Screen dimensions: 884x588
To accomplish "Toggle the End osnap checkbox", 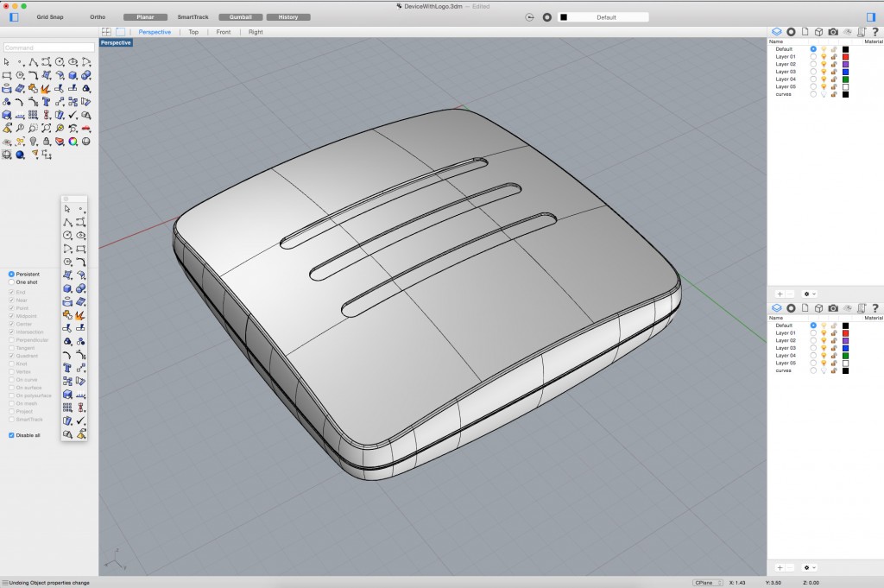I will coord(11,292).
